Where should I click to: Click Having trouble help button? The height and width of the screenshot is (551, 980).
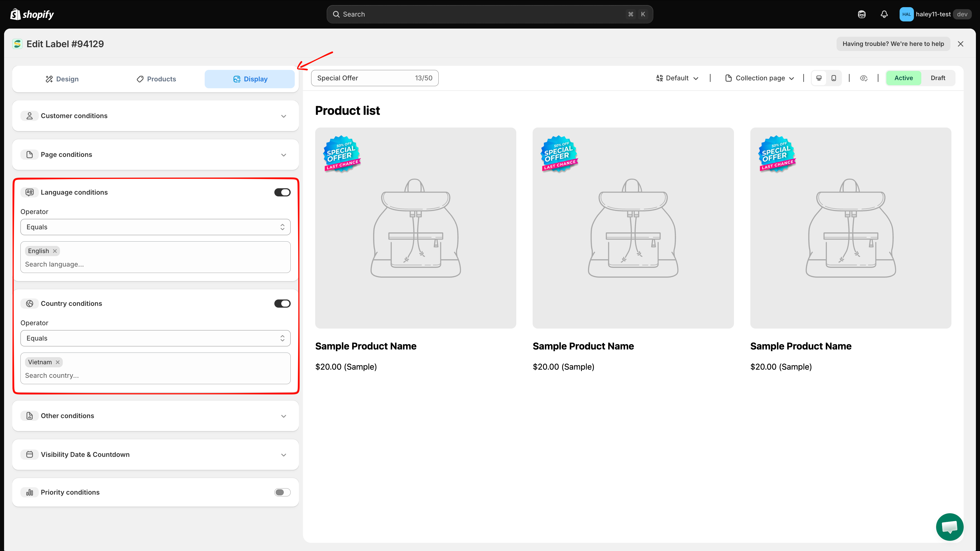[893, 44]
